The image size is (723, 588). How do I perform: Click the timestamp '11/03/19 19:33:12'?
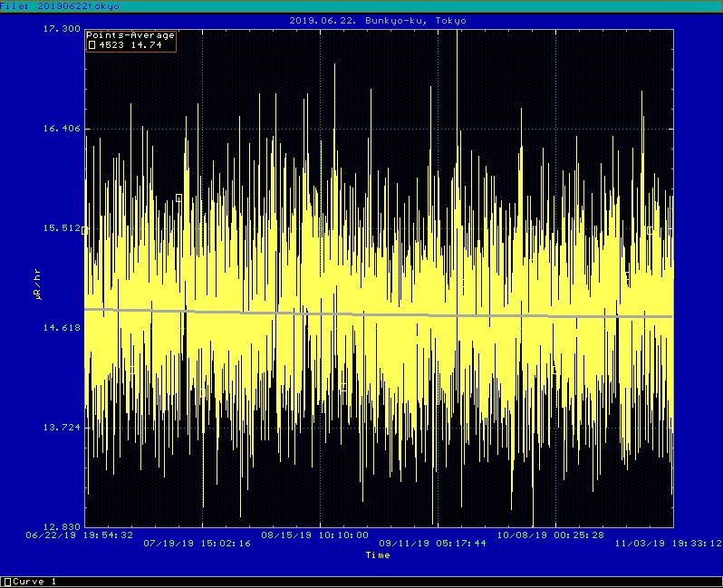[668, 544]
